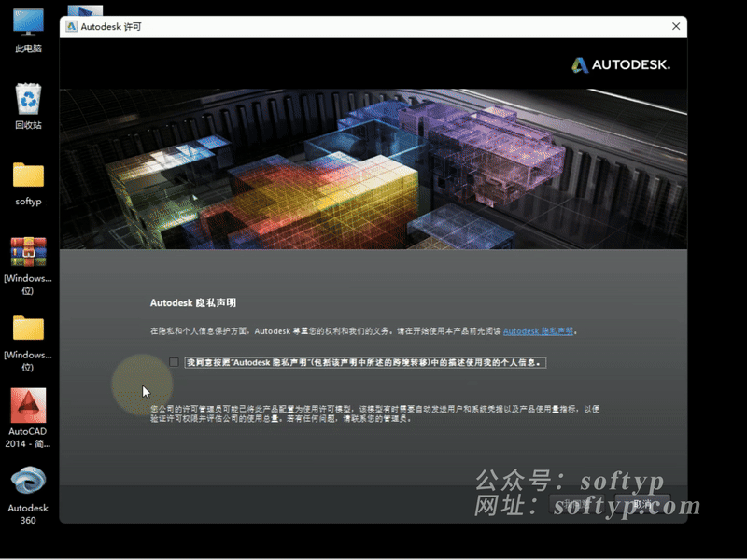Select the yellow [Windows... 位) folder icon

click(x=28, y=343)
